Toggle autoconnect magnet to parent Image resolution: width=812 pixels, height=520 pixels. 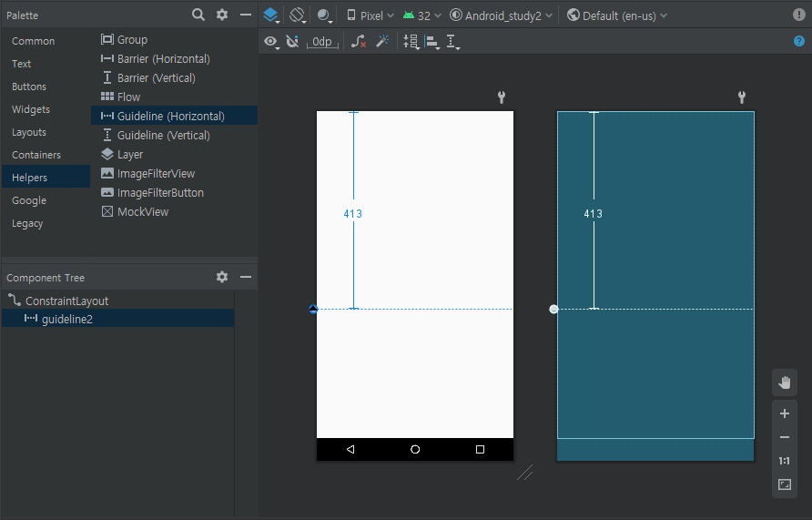tap(292, 41)
